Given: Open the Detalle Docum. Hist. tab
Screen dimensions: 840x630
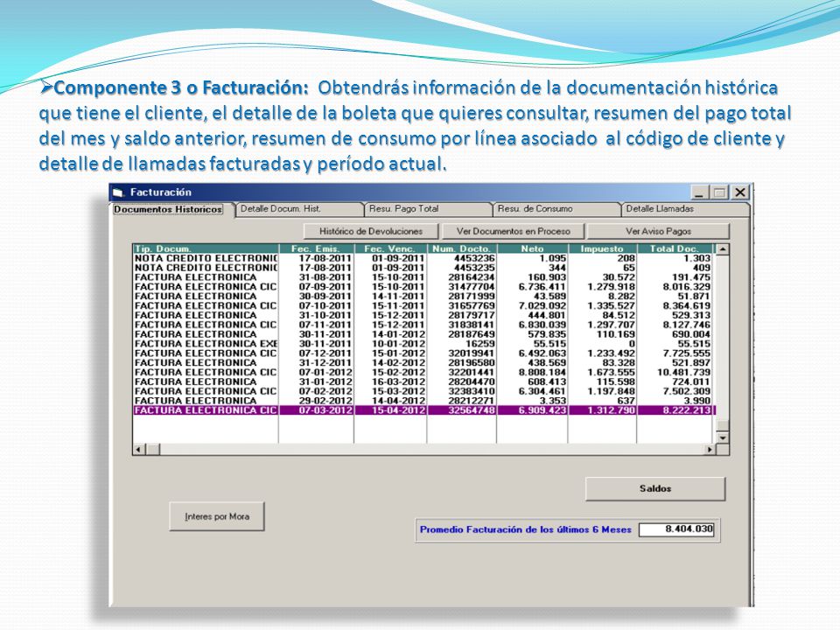Looking at the screenshot, I should (x=300, y=209).
